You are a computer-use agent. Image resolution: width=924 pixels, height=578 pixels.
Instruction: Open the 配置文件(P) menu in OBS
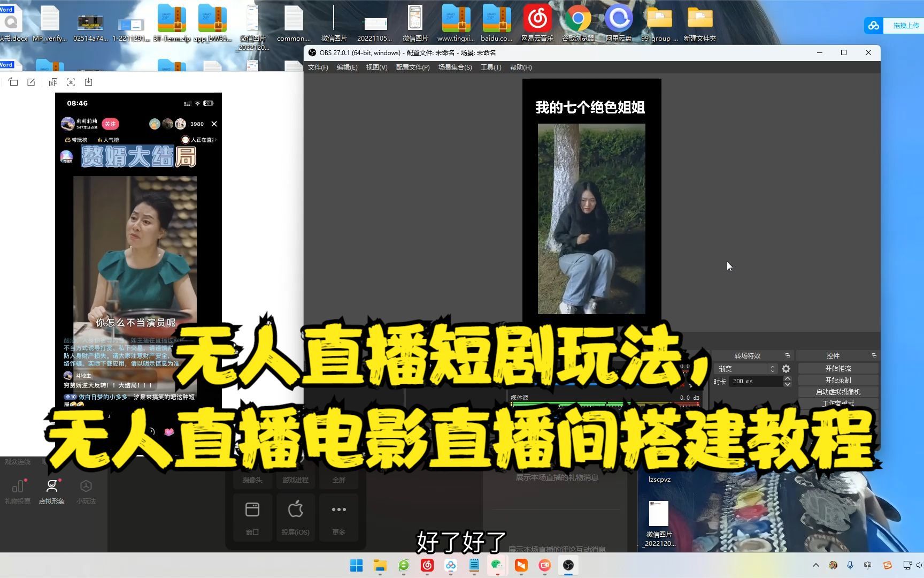pos(413,67)
